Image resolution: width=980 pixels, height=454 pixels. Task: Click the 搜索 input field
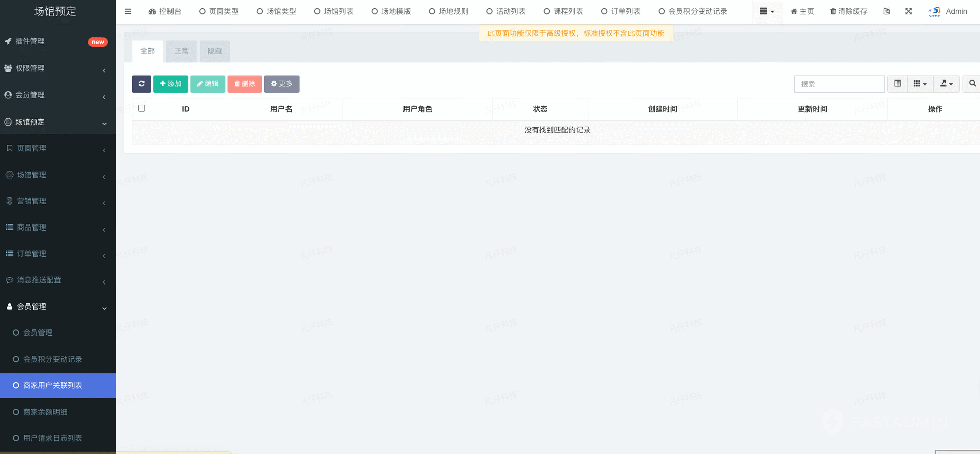pyautogui.click(x=839, y=84)
